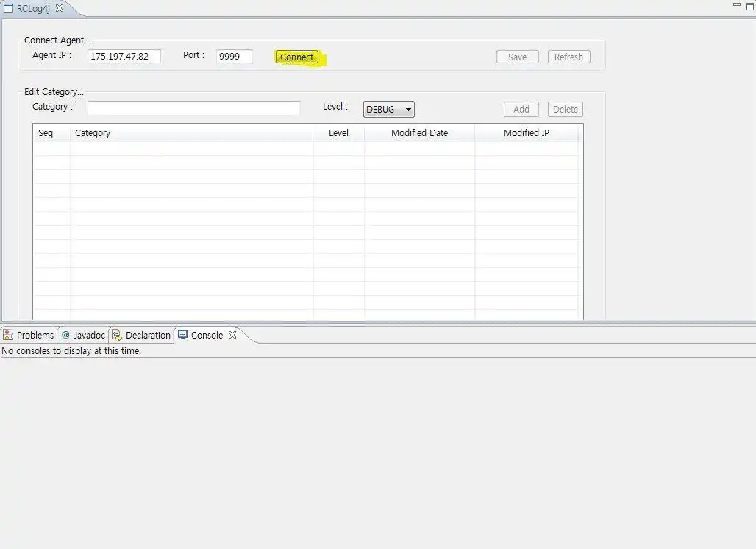Open the Level DEBUG dropdown
This screenshot has width=756, height=549.
point(388,109)
